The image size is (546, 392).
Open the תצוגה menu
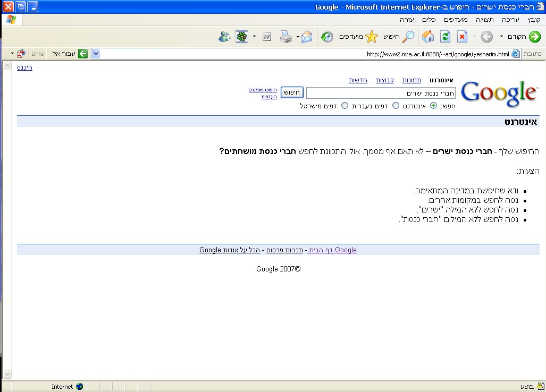pyautogui.click(x=485, y=20)
